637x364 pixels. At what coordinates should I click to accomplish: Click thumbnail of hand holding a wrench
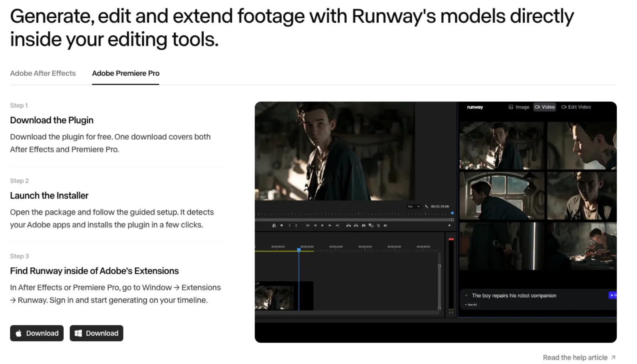[x=502, y=246]
